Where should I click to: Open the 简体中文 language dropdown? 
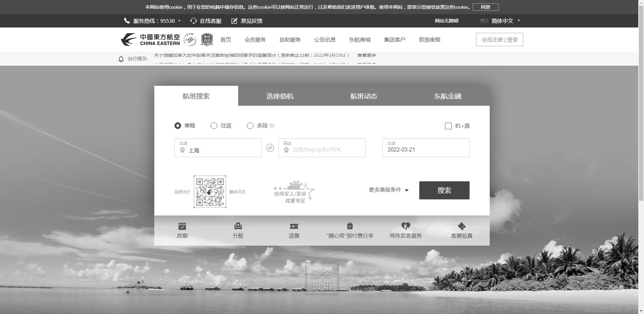pyautogui.click(x=502, y=21)
